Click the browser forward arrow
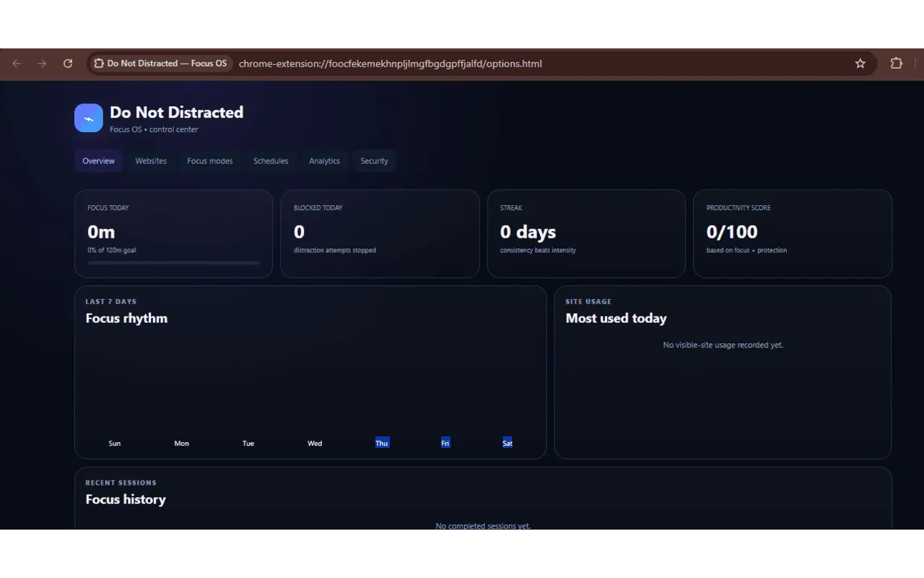Viewport: 924px width, 578px height. [42, 64]
